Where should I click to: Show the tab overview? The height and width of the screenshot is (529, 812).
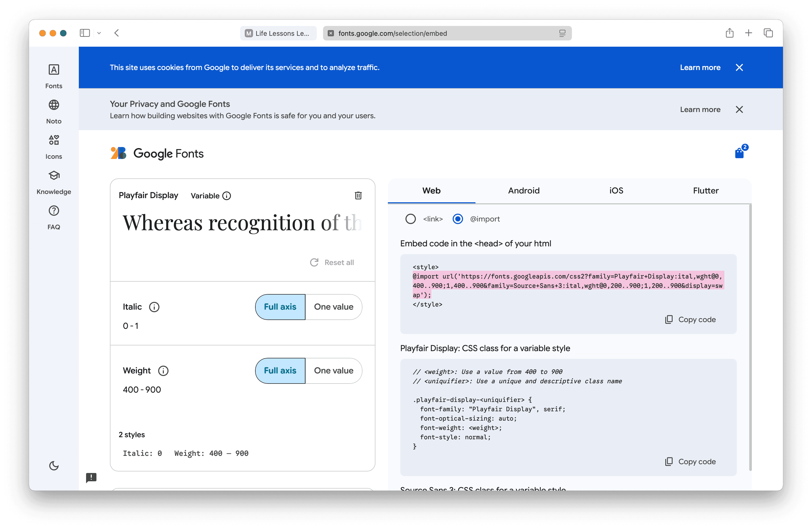[x=768, y=33]
